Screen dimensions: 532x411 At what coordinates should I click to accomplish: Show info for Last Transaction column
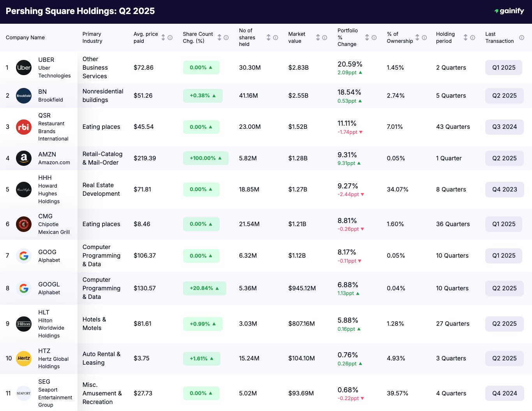(521, 38)
